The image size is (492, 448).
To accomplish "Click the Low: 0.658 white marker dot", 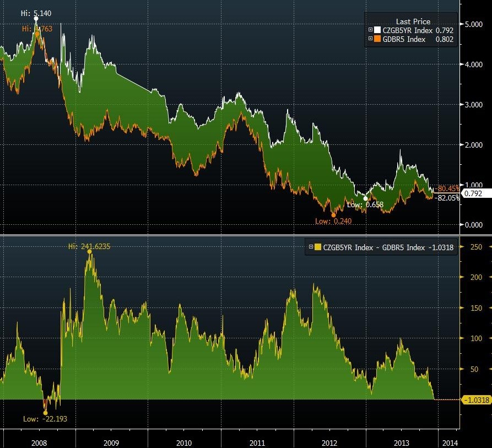I will coord(365,198).
